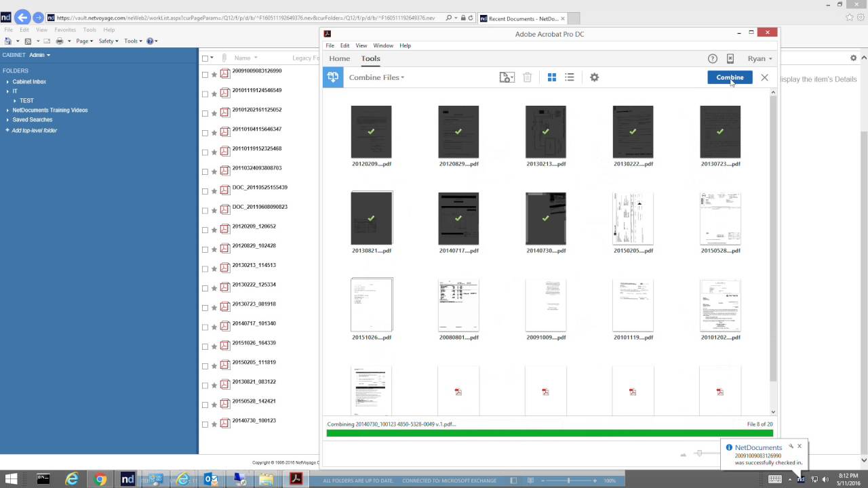
Task: Open the Ryan account dropdown in Acrobat
Action: coord(759,59)
